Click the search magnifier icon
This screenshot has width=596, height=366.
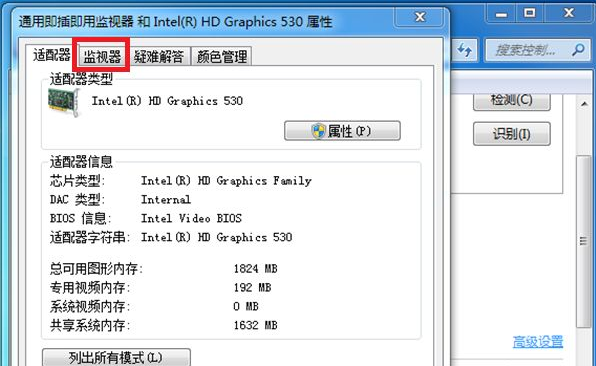point(578,50)
